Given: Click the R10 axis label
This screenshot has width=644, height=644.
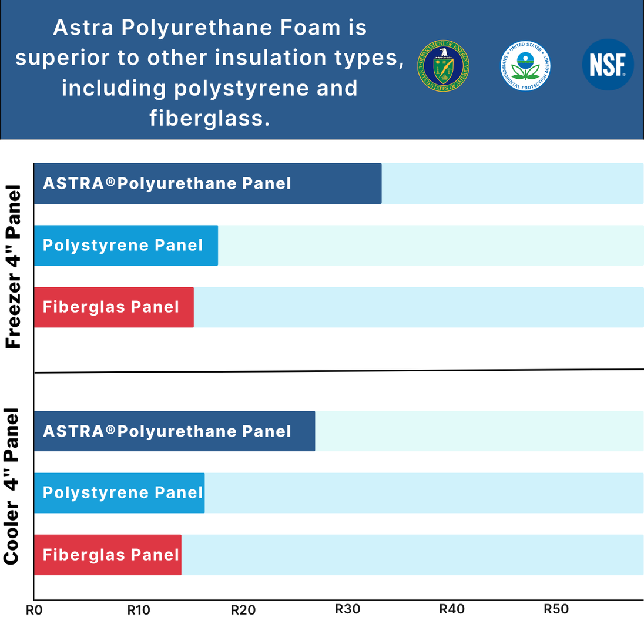Looking at the screenshot, I should [139, 610].
